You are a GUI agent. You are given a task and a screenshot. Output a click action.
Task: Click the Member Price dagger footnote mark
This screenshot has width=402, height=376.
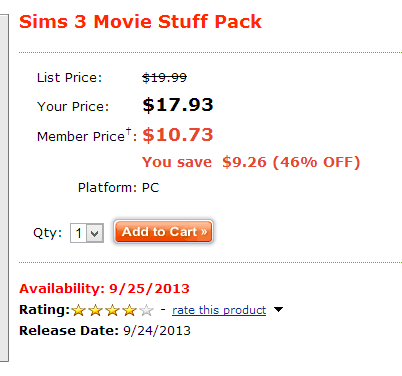click(x=128, y=131)
